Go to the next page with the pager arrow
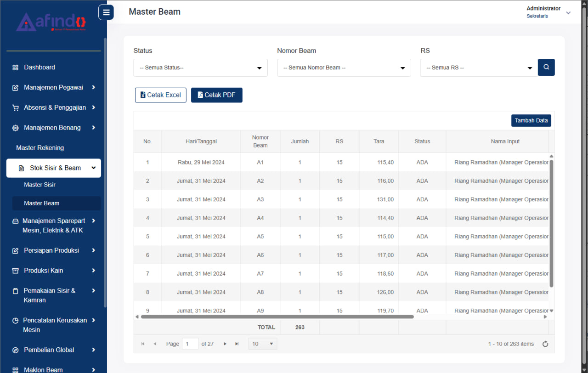Image resolution: width=588 pixels, height=373 pixels. click(x=225, y=344)
